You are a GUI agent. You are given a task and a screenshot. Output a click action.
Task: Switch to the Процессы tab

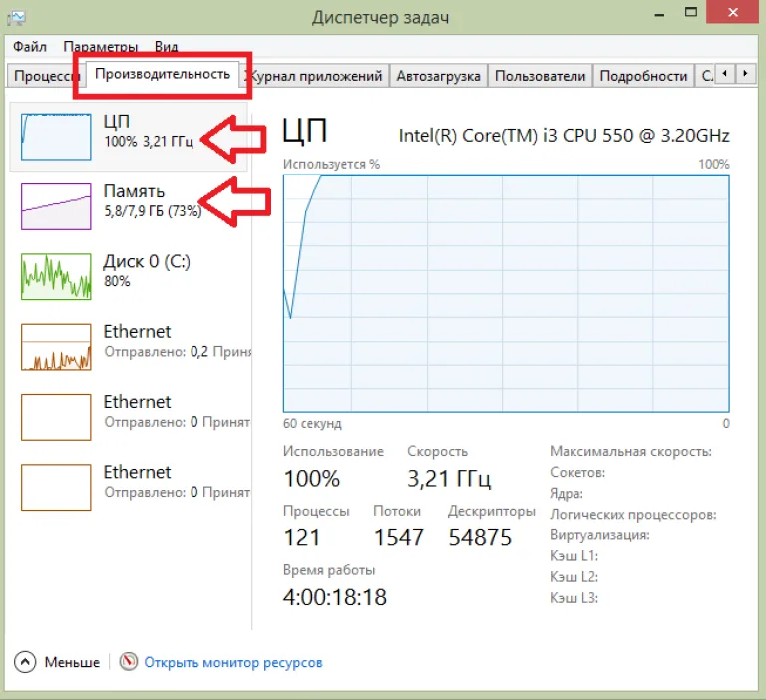tap(47, 76)
